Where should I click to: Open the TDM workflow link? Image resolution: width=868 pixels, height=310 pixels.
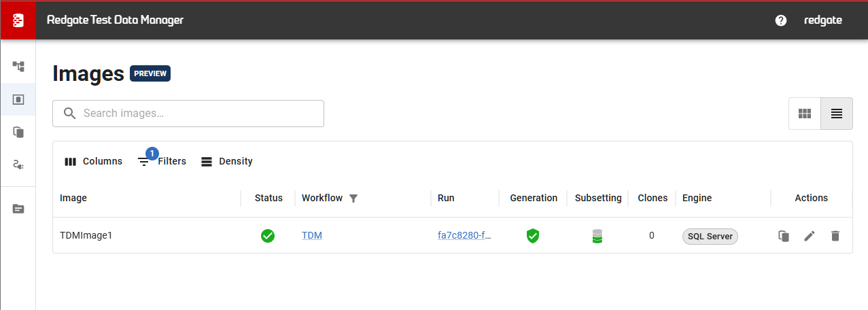tap(312, 236)
